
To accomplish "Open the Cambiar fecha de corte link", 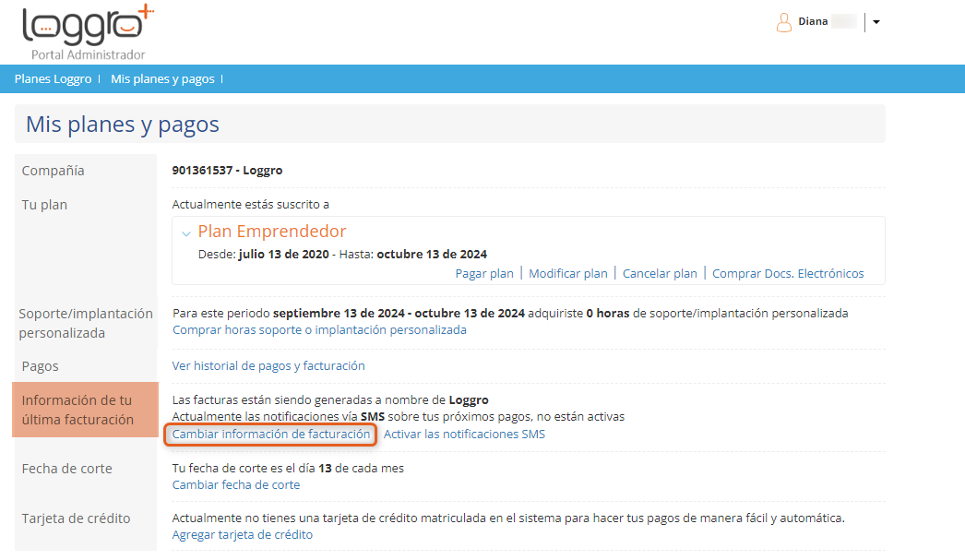I will pyautogui.click(x=236, y=485).
